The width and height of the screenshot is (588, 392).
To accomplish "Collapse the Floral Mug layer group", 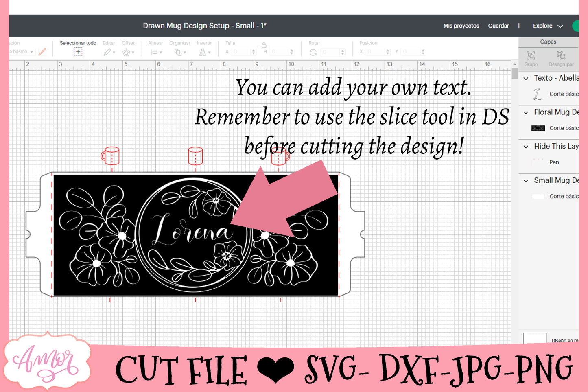I will tap(526, 112).
